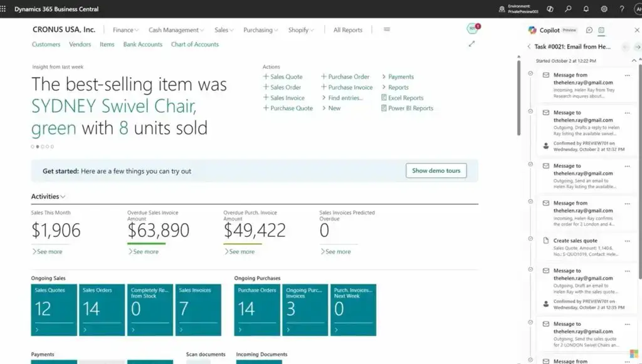
Task: Click the help question mark icon
Action: [x=622, y=9]
